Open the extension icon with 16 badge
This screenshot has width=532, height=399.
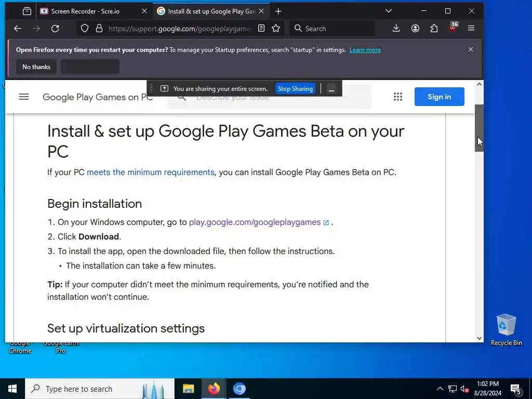pos(453,27)
